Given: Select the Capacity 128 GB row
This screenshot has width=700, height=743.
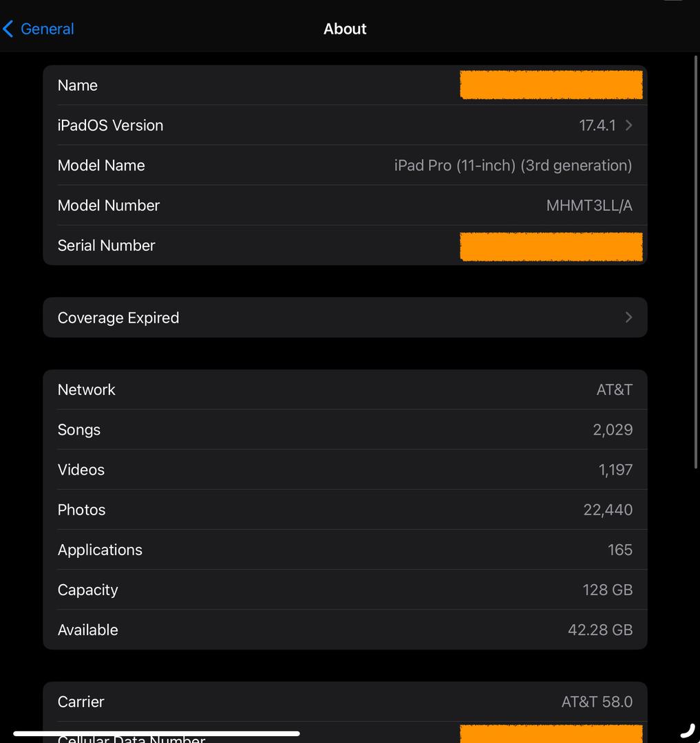Looking at the screenshot, I should (x=344, y=590).
